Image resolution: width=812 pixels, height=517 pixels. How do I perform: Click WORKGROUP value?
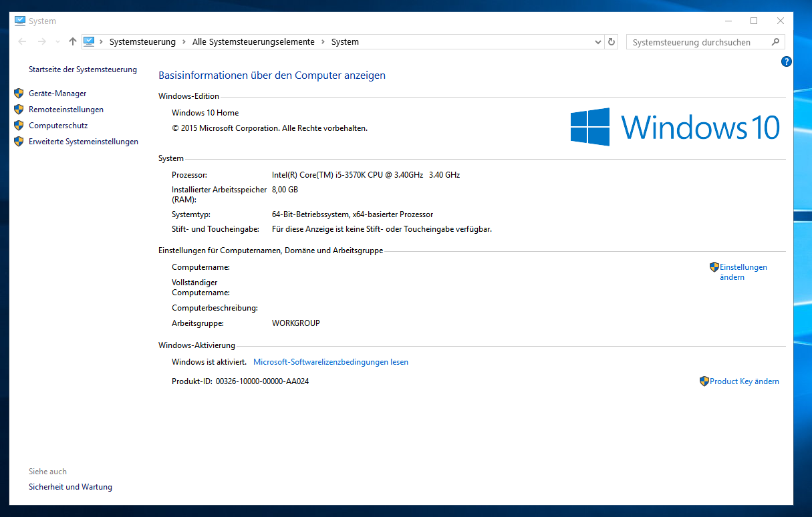pyautogui.click(x=296, y=323)
